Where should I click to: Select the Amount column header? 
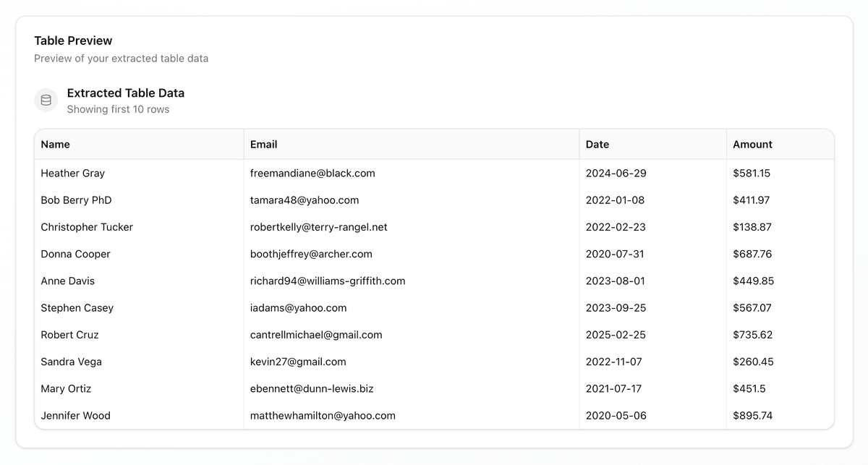click(752, 144)
